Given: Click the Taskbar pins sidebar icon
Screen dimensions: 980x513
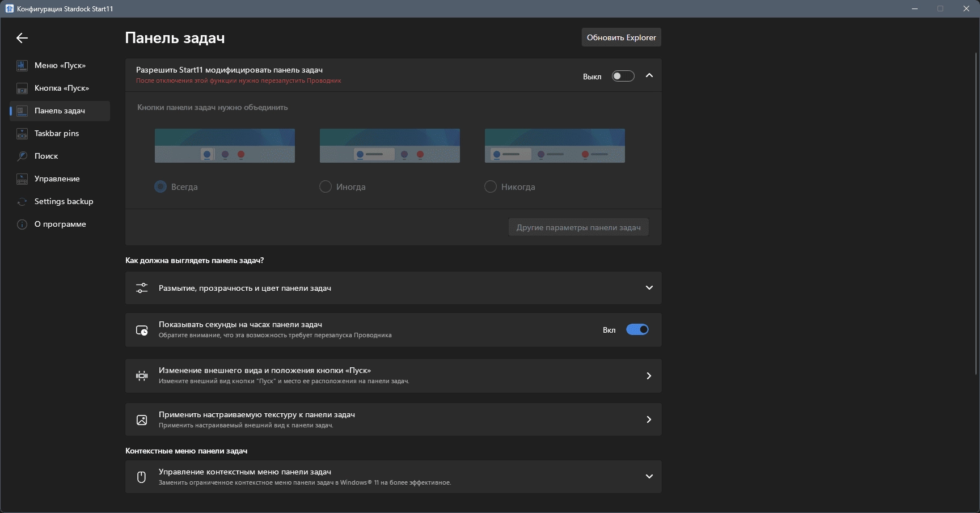Looking at the screenshot, I should point(22,134).
